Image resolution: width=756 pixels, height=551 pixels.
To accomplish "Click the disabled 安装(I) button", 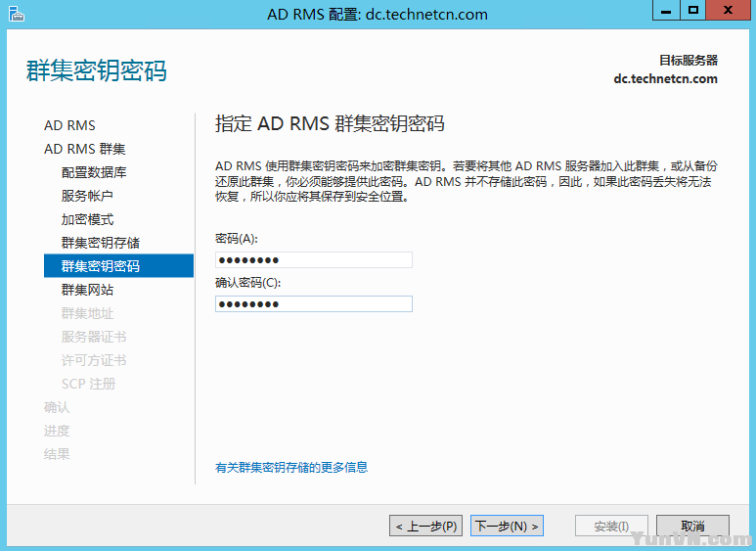I will tap(611, 526).
